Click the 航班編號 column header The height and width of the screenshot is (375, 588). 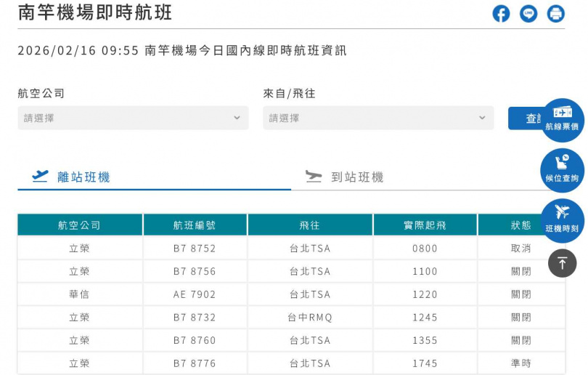pos(195,225)
